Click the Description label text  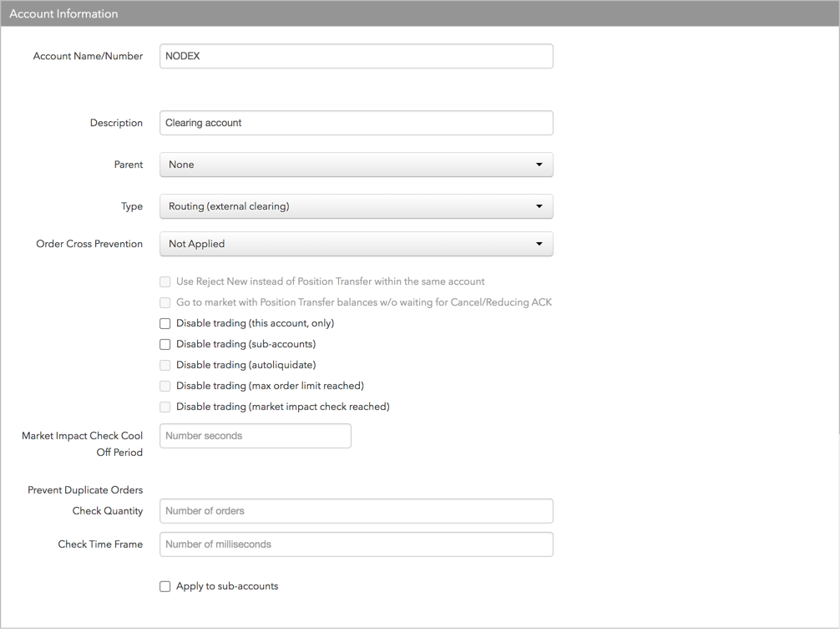coord(116,123)
